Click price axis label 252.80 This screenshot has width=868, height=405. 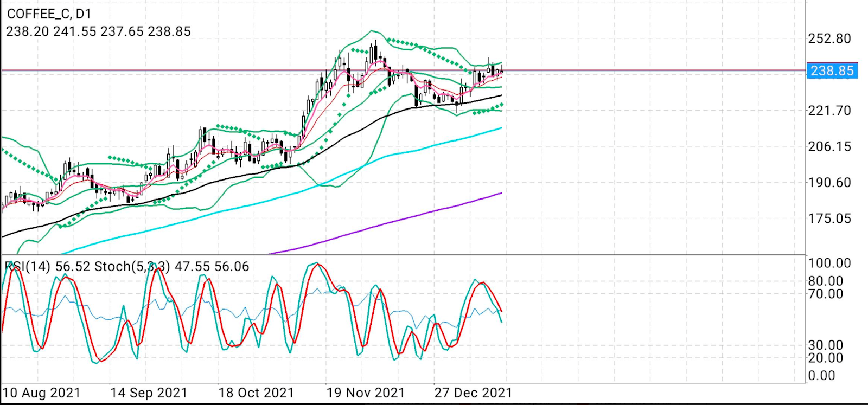pos(829,38)
